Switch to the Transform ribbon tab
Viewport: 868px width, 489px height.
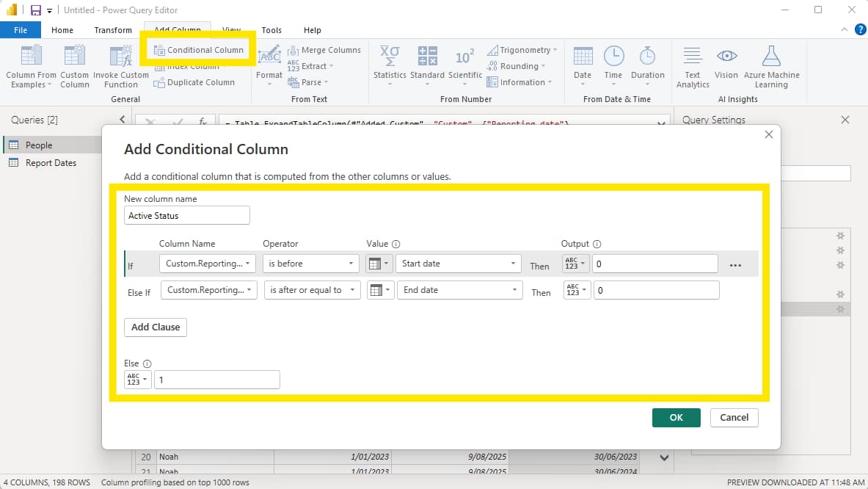click(x=113, y=30)
